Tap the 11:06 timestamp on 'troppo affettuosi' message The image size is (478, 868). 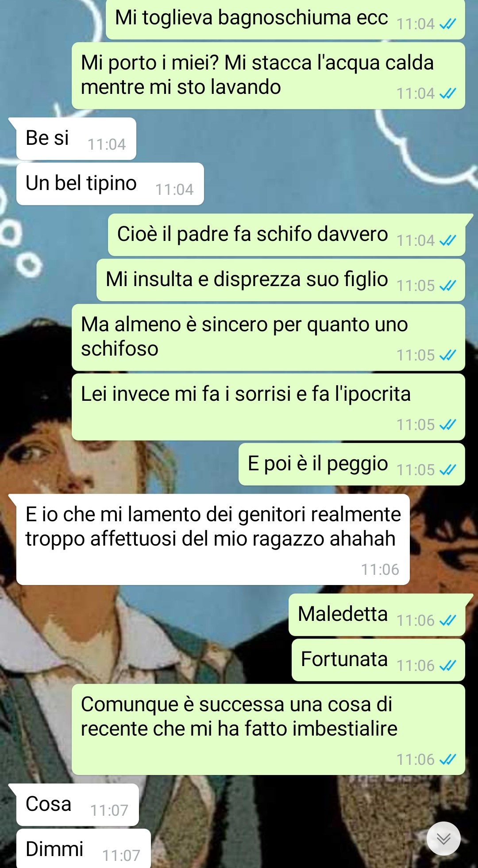[x=380, y=570]
